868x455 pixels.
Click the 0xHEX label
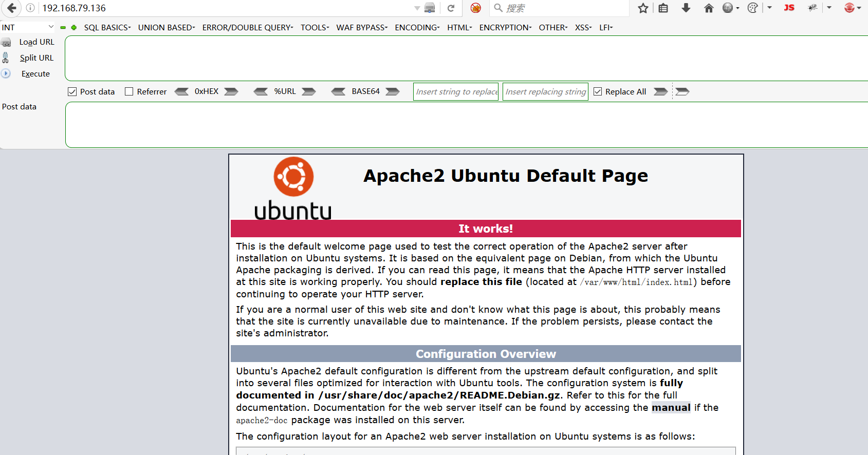pyautogui.click(x=207, y=91)
